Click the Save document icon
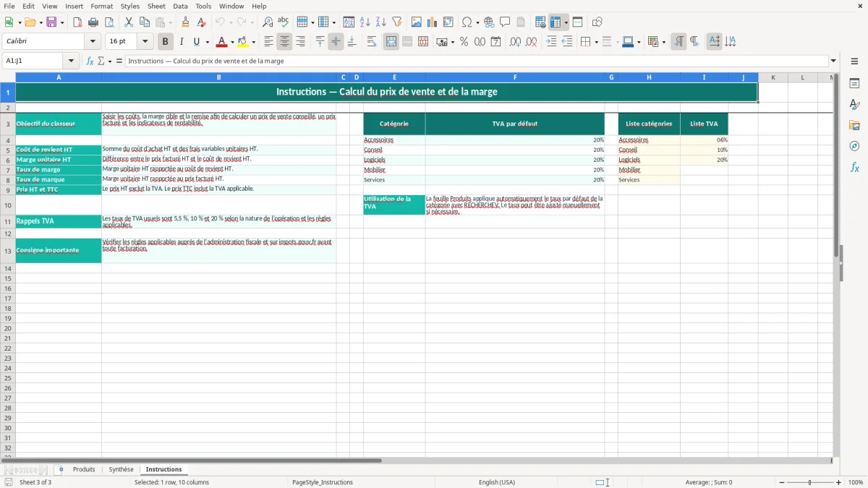Image resolution: width=868 pixels, height=488 pixels. pos(51,22)
